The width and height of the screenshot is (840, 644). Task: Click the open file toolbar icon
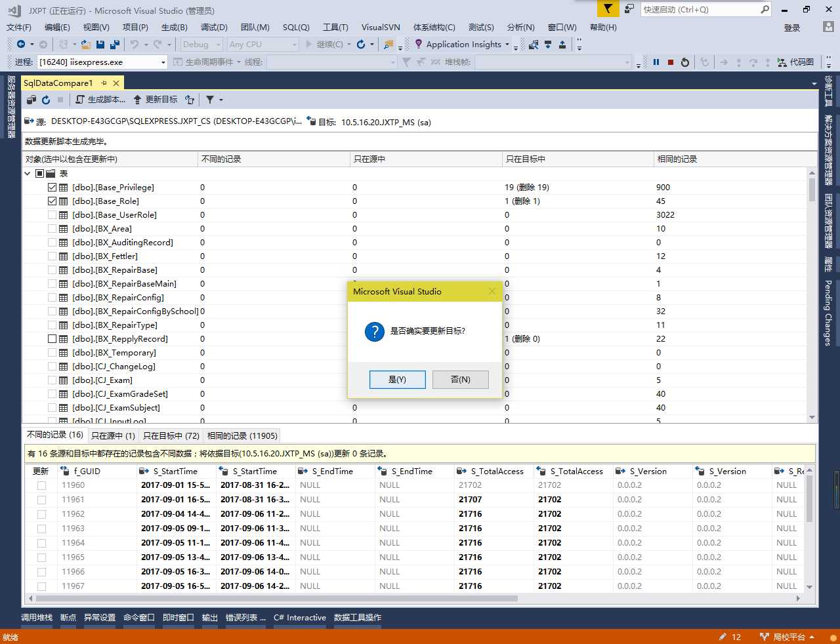tap(85, 44)
